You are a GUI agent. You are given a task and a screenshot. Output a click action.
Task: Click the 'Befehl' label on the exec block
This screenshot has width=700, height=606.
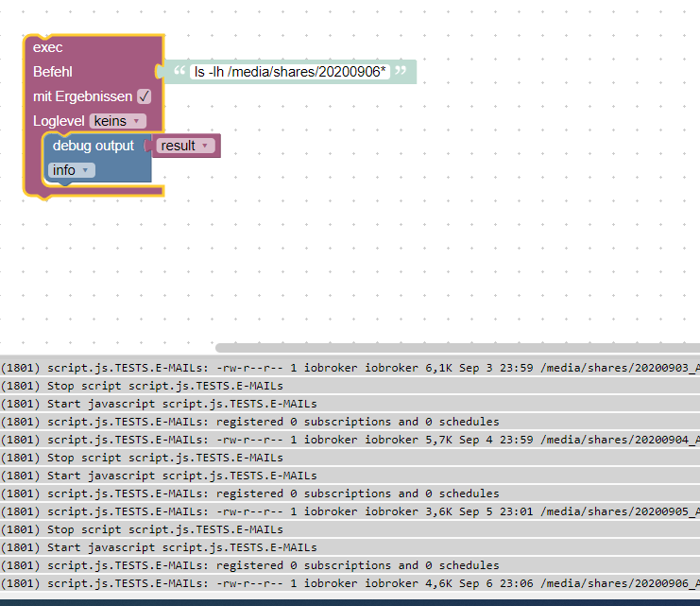[53, 72]
